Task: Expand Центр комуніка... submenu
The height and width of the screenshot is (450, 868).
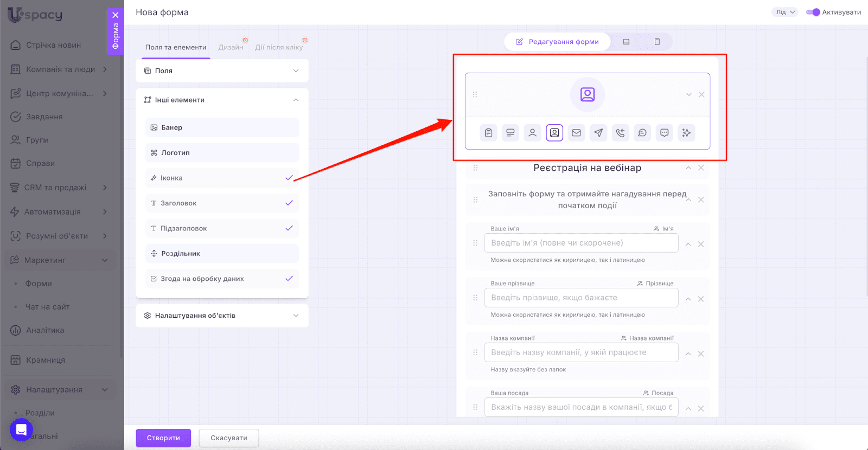Action: tap(105, 93)
